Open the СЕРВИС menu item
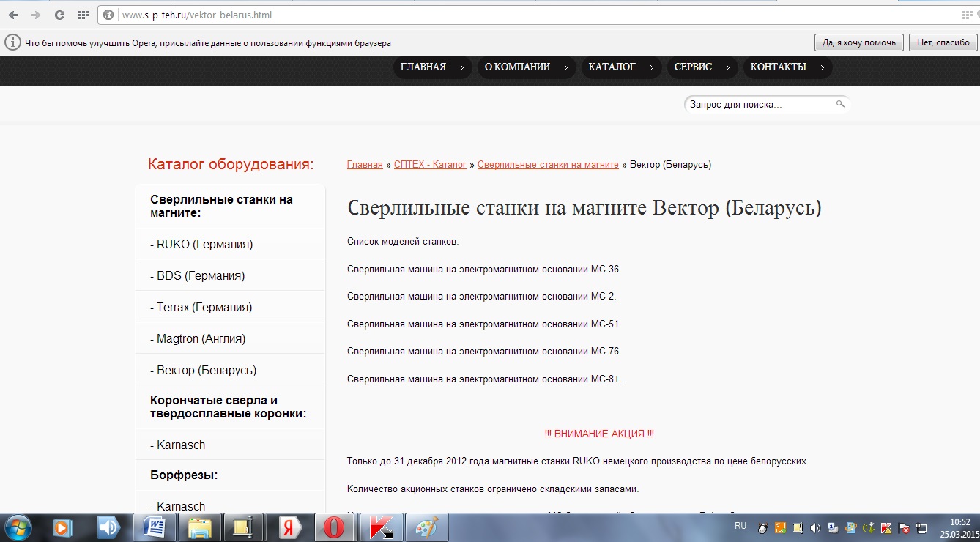This screenshot has height=542, width=980. pos(702,67)
